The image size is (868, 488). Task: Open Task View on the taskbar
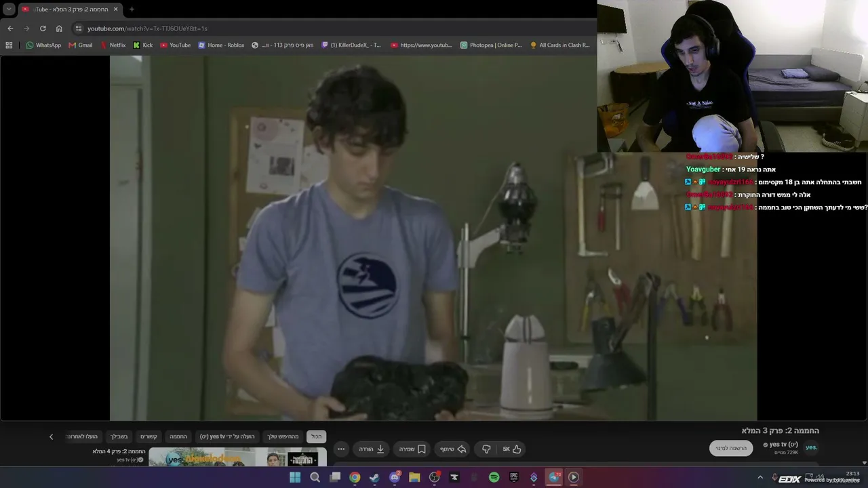coord(335,477)
